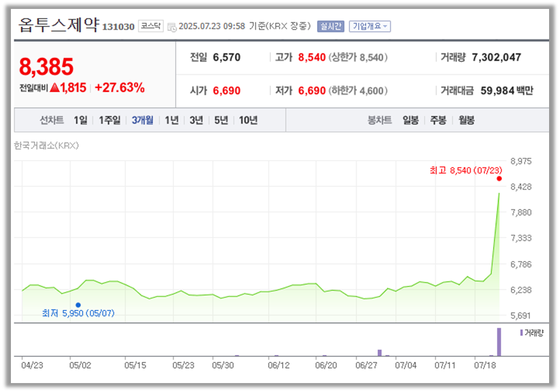
Task: Switch to 월봉 candlestick chart
Action: point(466,120)
